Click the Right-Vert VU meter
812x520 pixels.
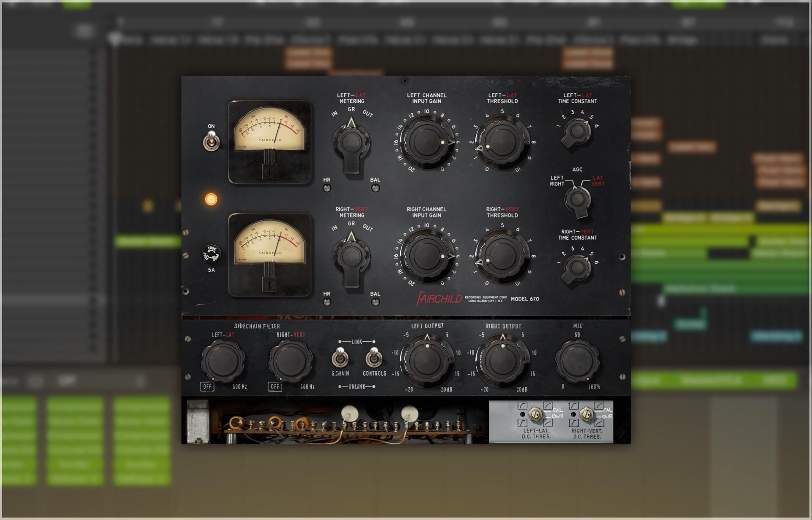pyautogui.click(x=270, y=255)
